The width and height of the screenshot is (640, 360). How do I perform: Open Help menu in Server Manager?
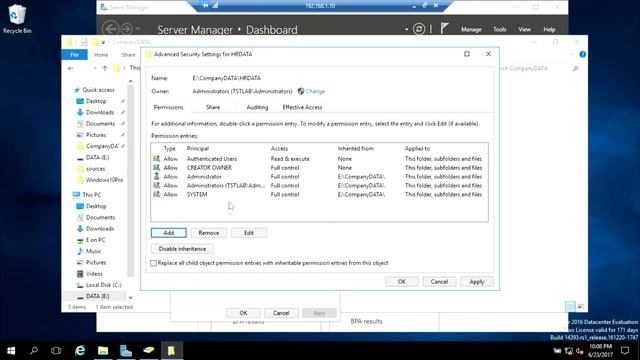(549, 29)
